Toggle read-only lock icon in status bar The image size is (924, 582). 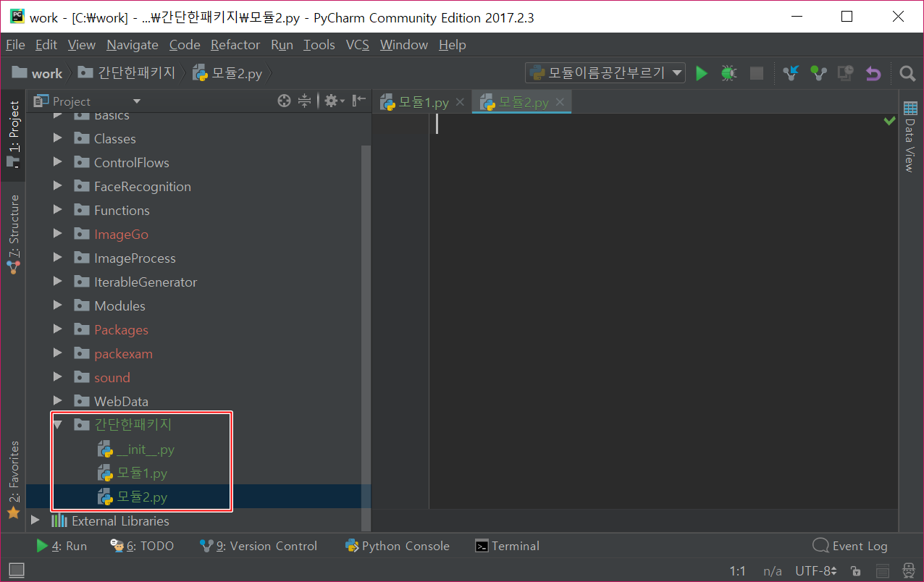tap(855, 570)
